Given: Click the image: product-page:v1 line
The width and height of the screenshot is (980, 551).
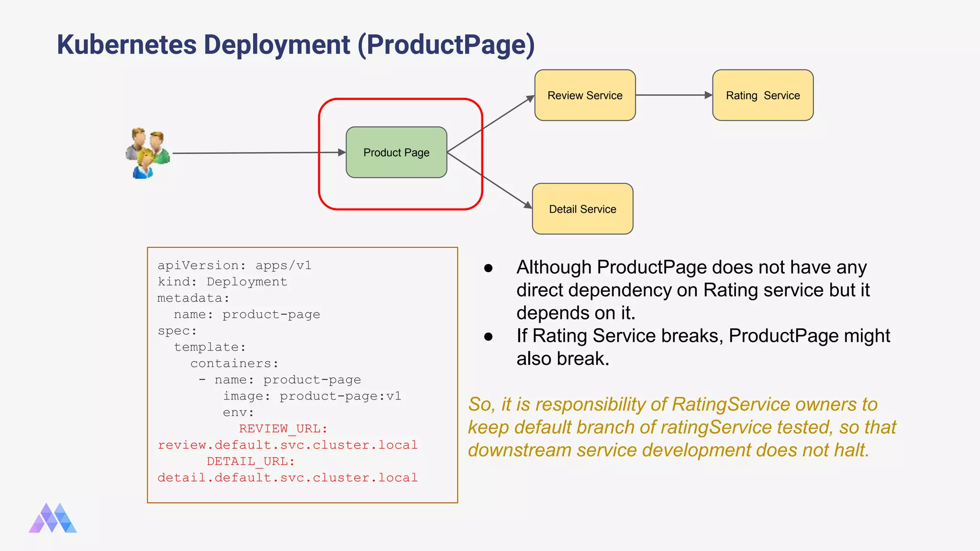Looking at the screenshot, I should click(x=312, y=396).
